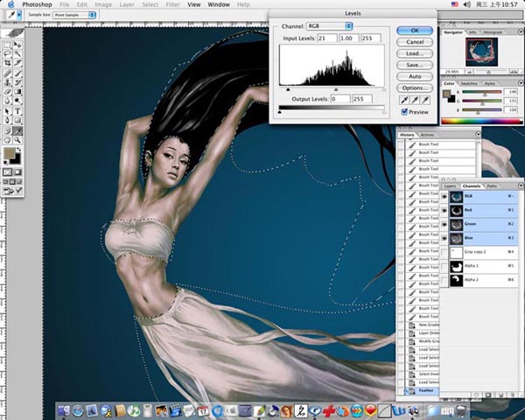Screen dimensions: 525x420
Task: Click the black point eyedropper in Levels
Action: coord(403,101)
